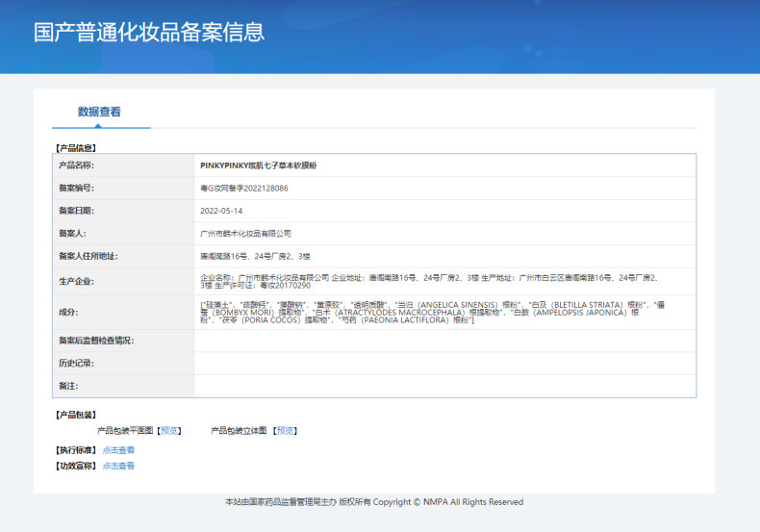Click the NMPA copyright footer text
The image size is (760, 532).
coord(374,502)
